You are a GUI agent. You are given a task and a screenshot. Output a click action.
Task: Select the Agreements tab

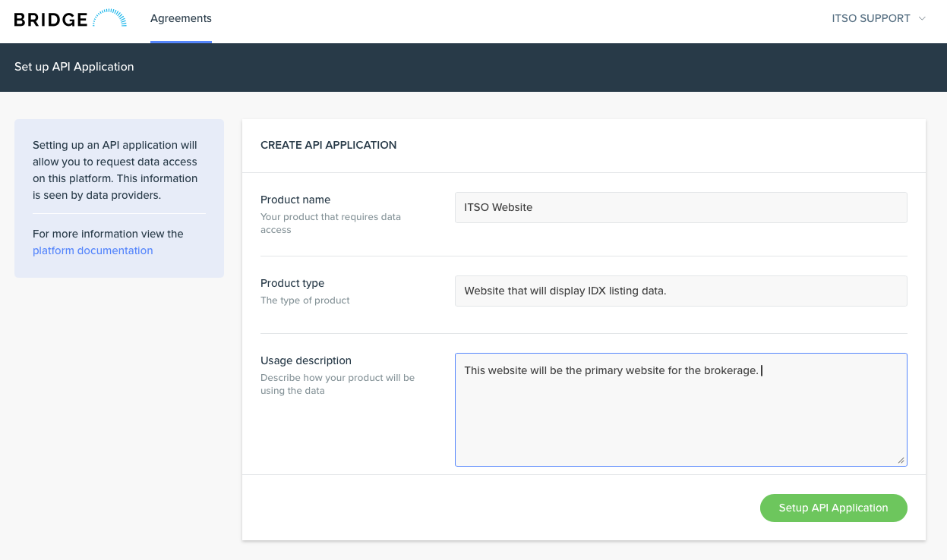(x=181, y=17)
